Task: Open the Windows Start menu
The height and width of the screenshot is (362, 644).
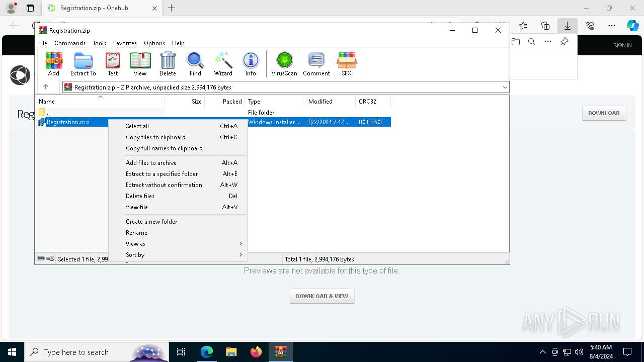Action: (12, 352)
